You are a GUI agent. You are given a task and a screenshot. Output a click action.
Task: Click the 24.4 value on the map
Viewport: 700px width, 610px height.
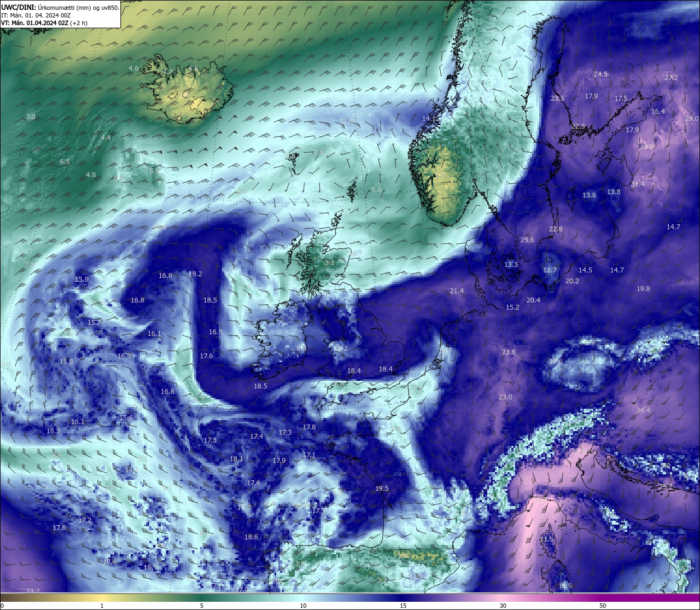643,410
